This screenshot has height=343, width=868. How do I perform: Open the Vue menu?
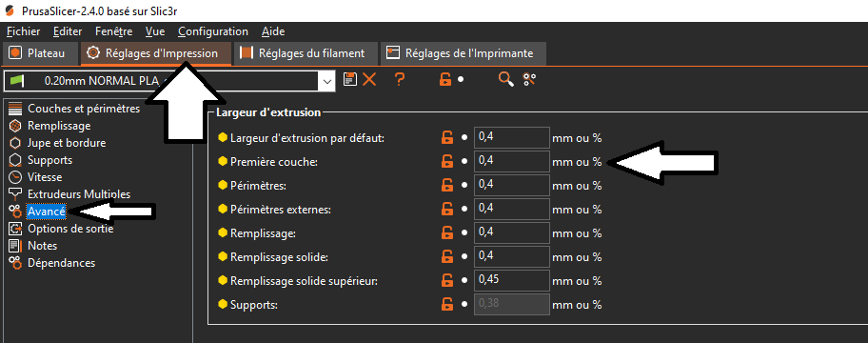pos(155,31)
